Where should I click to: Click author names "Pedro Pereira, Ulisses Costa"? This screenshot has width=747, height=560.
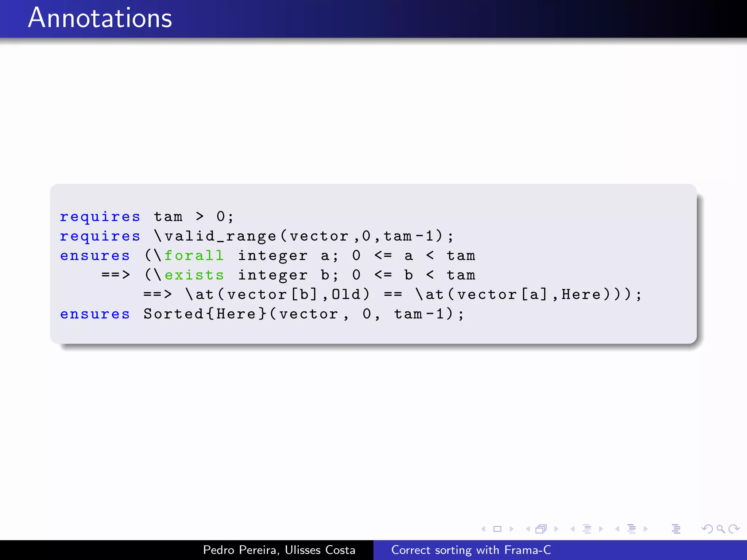(279, 550)
